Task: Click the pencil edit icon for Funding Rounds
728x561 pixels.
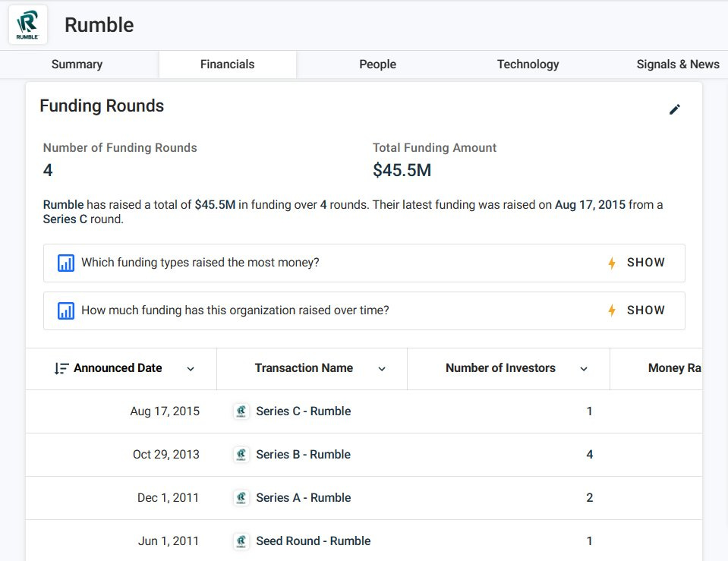Action: [x=675, y=109]
